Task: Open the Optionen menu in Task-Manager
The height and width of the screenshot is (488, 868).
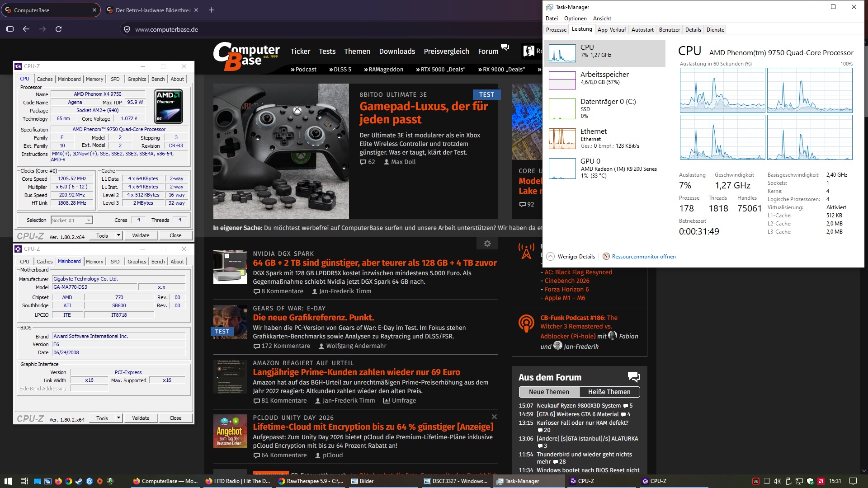Action: tap(575, 19)
